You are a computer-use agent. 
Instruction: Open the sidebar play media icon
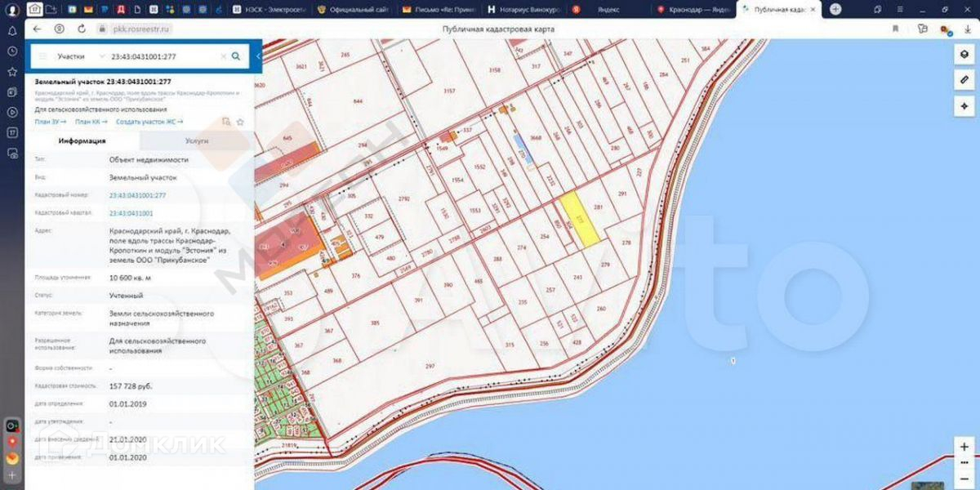[12, 112]
